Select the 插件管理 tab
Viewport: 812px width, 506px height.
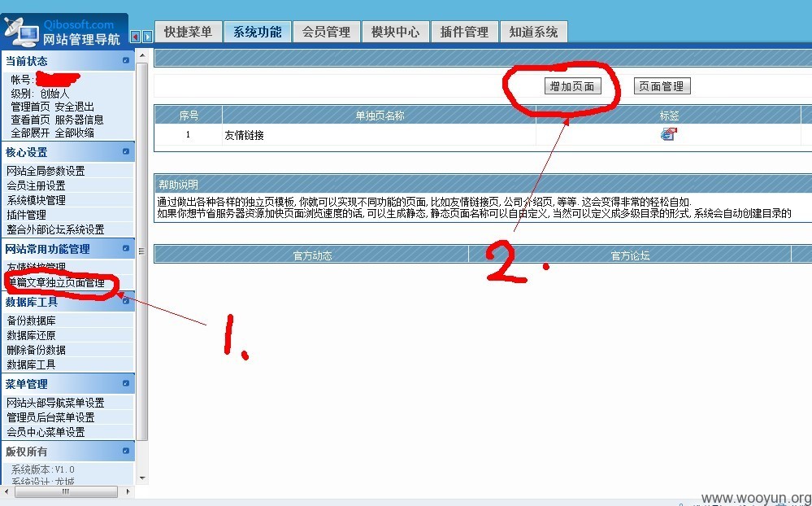pyautogui.click(x=464, y=32)
